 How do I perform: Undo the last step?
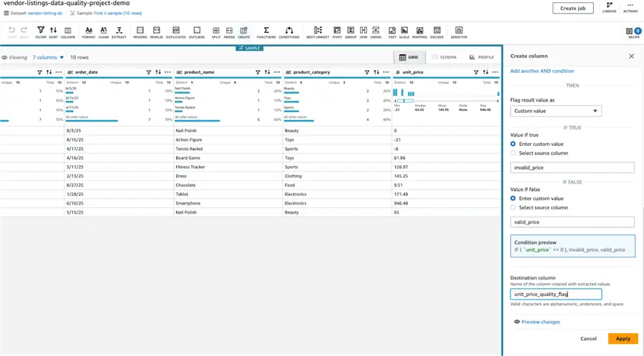(x=11, y=32)
